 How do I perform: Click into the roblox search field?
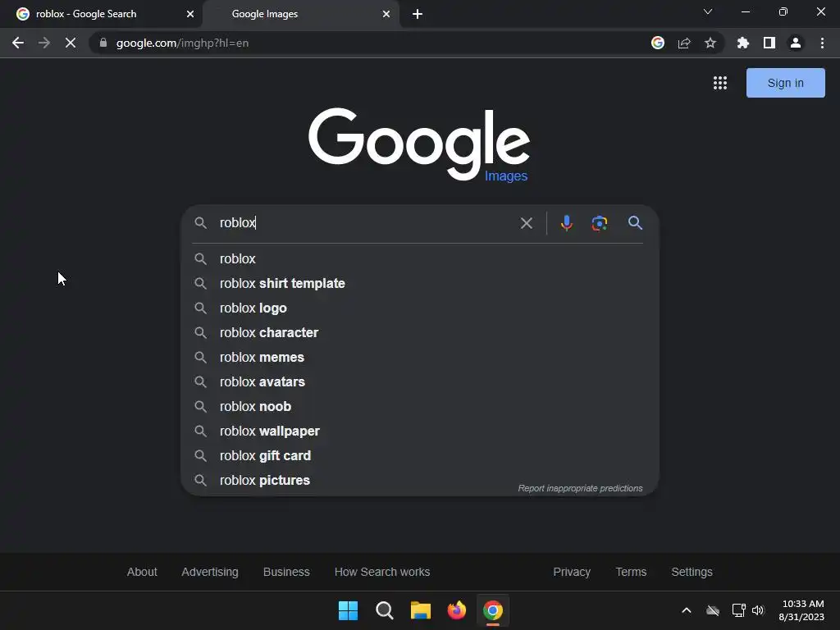click(x=364, y=223)
